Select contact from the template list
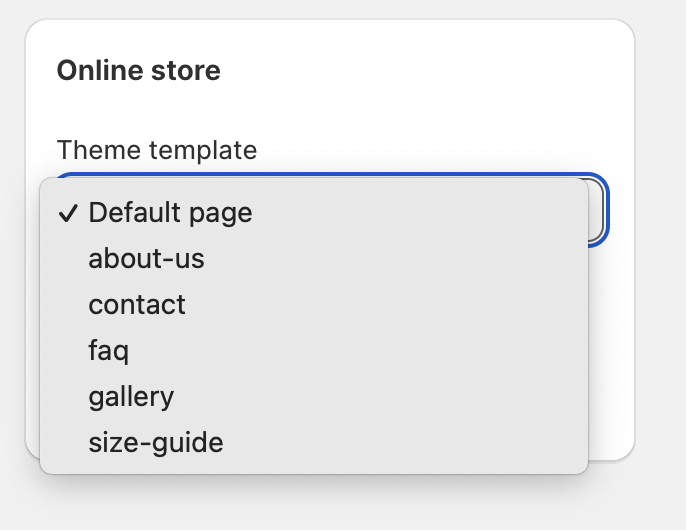The height and width of the screenshot is (530, 686). coord(137,305)
